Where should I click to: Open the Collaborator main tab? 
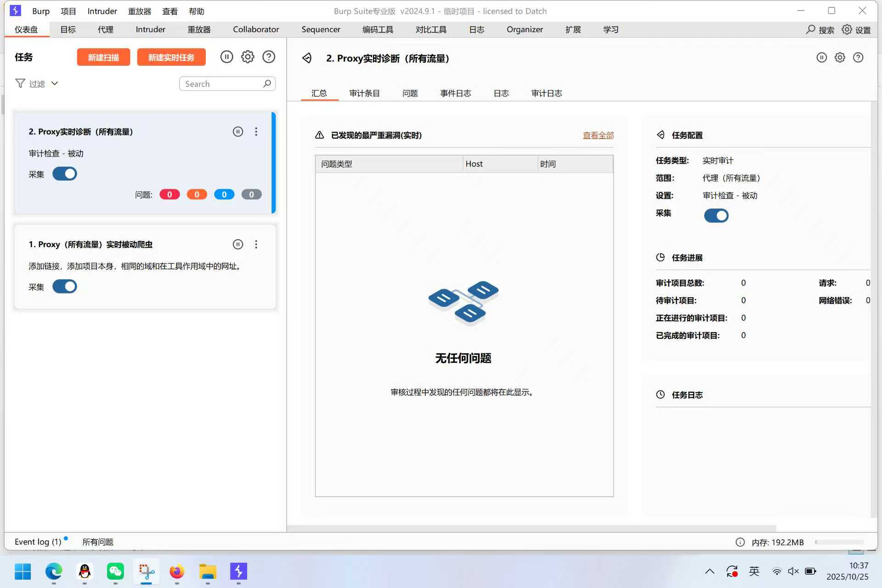pos(256,29)
